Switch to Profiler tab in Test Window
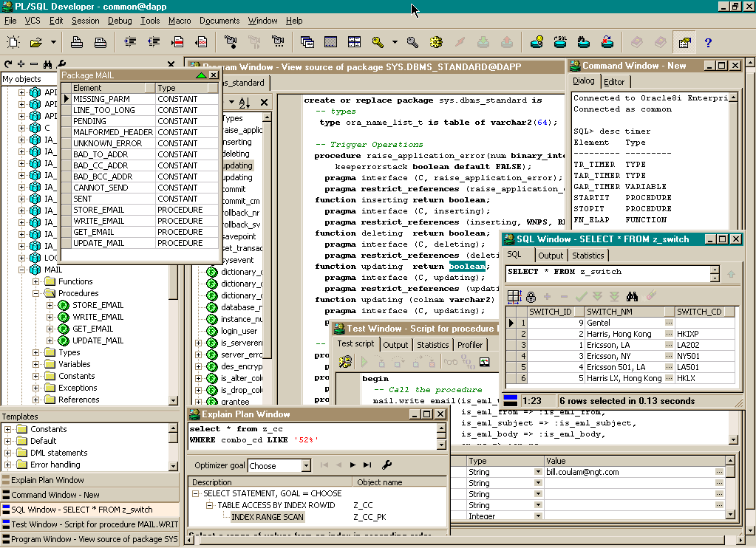 click(x=469, y=345)
